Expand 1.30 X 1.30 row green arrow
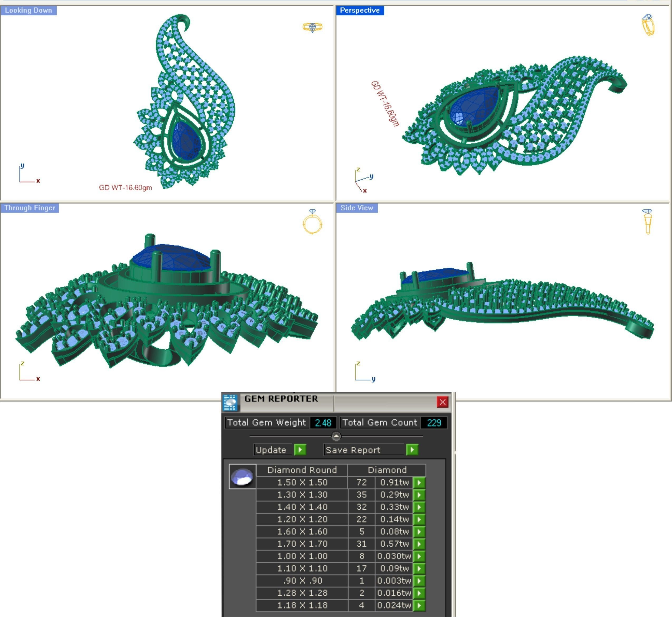The height and width of the screenshot is (617, 672). (x=419, y=495)
